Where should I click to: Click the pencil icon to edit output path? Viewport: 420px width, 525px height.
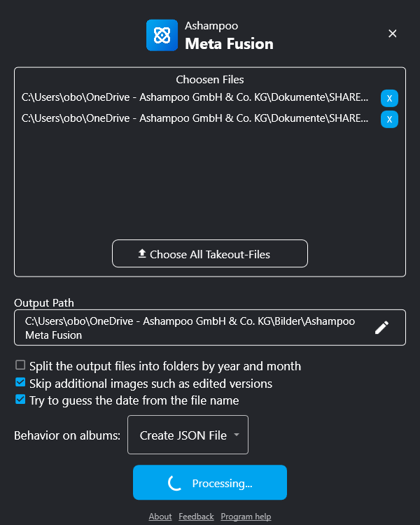381,328
